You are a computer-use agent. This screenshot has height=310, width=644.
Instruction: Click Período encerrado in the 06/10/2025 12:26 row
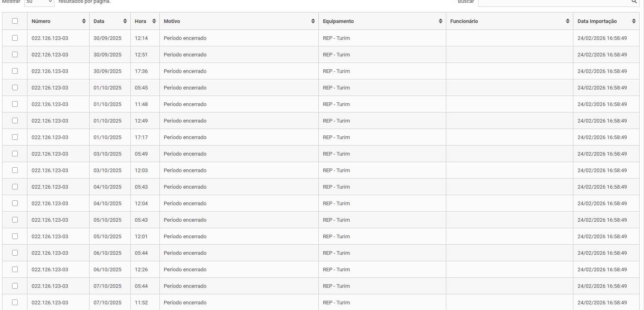[x=185, y=270]
